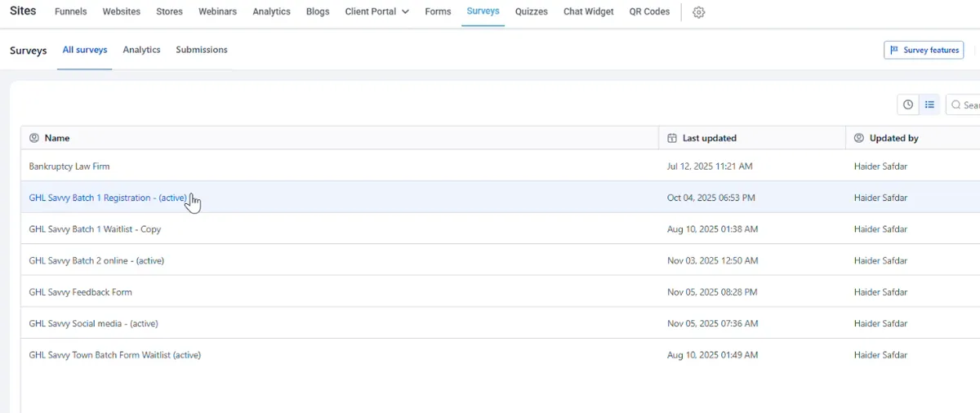Open the GHL Savvy Feedback Form
Image resolution: width=980 pixels, height=413 pixels.
(80, 292)
